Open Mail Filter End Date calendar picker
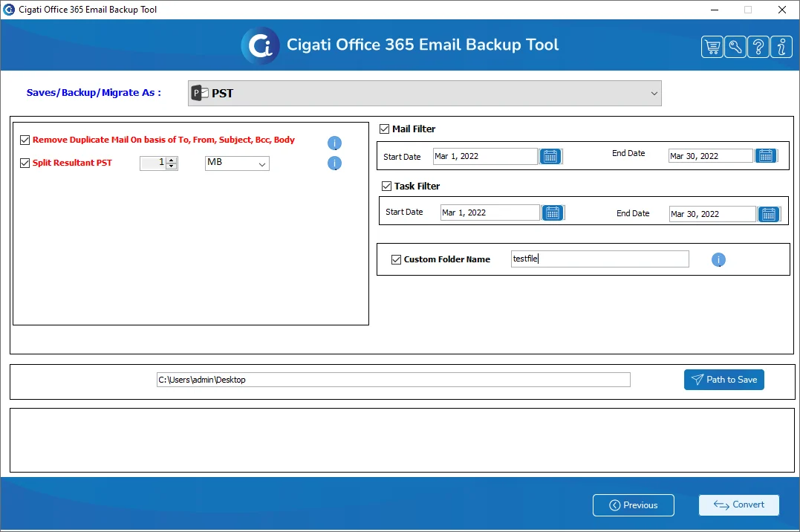 (x=766, y=156)
